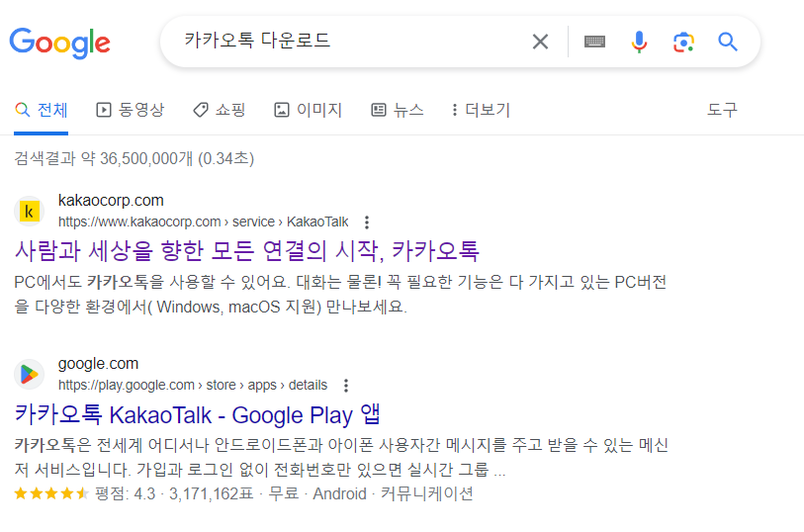The width and height of the screenshot is (804, 532).
Task: Start voice search with the microphone icon
Action: 639,42
